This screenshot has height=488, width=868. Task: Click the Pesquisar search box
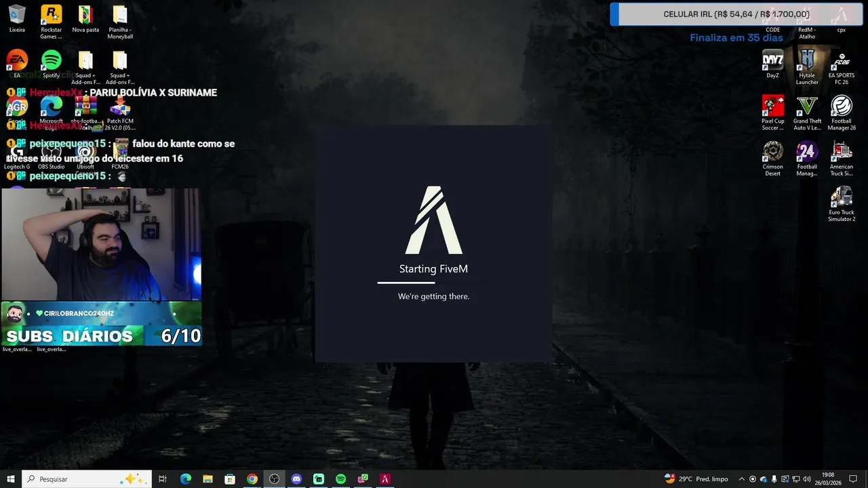pos(87,479)
